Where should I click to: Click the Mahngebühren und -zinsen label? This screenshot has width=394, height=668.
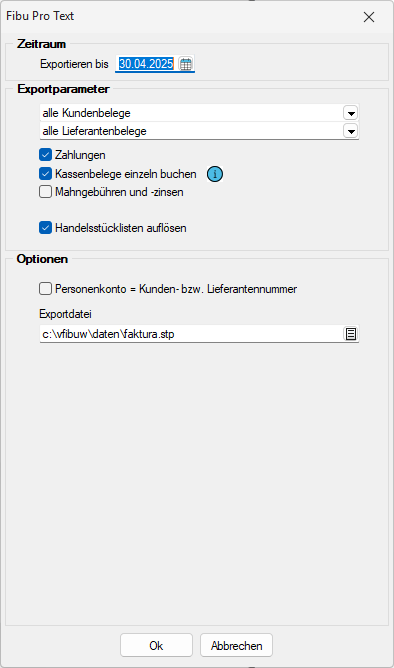(119, 192)
